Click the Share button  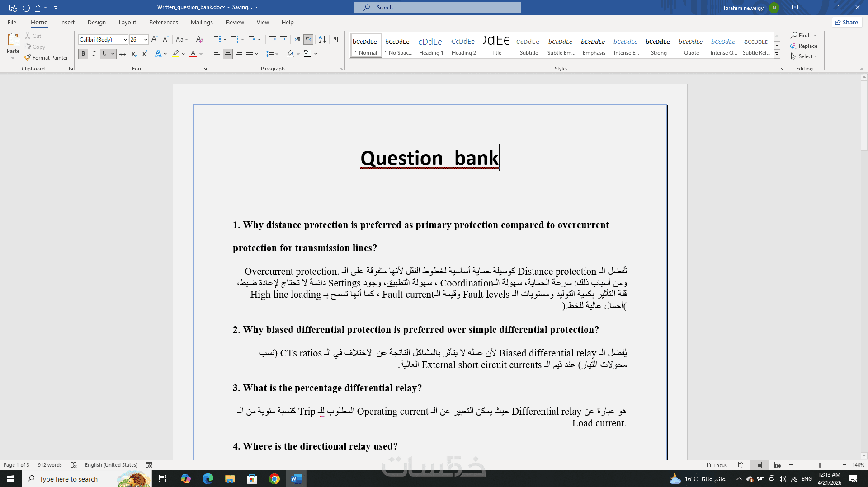[847, 22]
